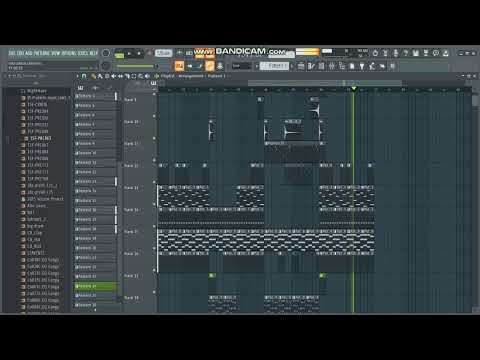This screenshot has height=360, width=480.
Task: Click the green playhead marker on timeline
Action: click(x=354, y=89)
